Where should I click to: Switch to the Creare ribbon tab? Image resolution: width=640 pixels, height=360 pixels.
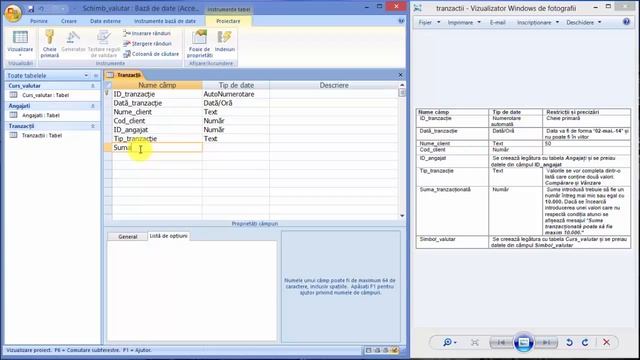(x=69, y=21)
